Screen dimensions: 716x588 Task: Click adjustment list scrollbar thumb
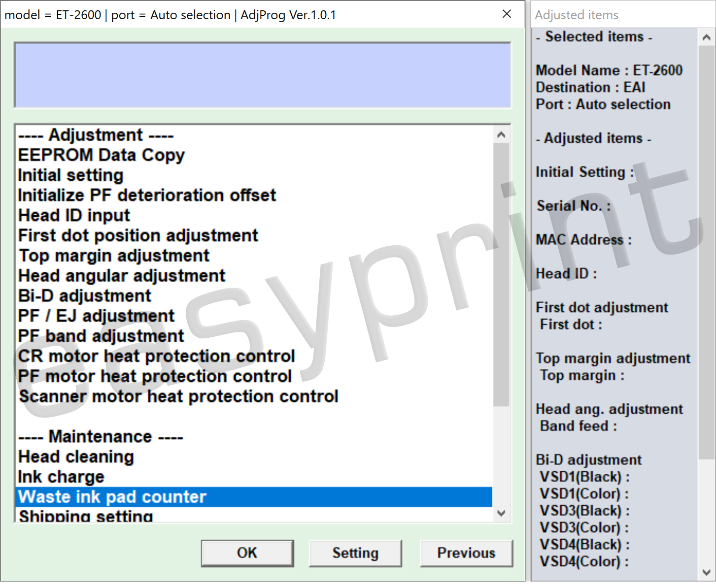pyautogui.click(x=501, y=274)
